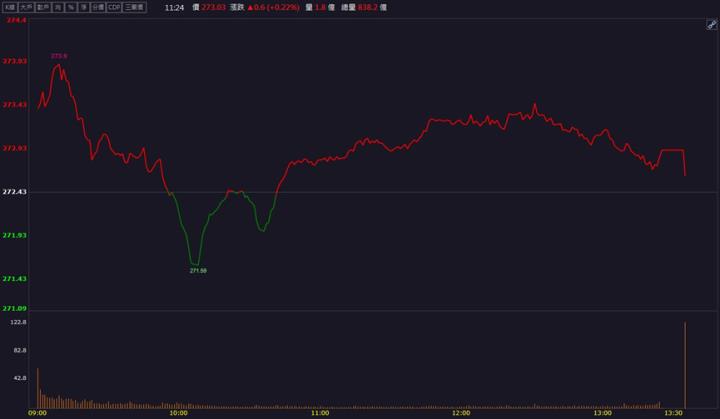Click the 價 273.03 price readout
This screenshot has height=419, width=720.
pos(209,7)
